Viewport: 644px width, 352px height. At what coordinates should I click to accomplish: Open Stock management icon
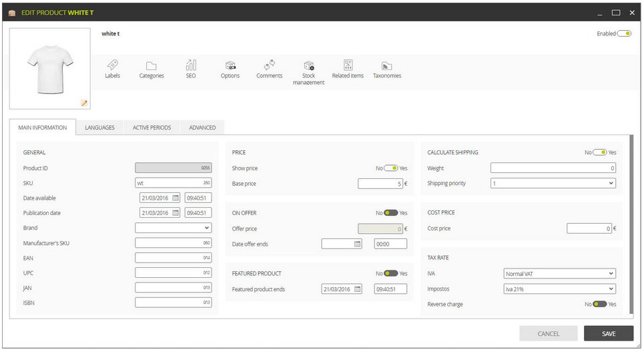point(309,66)
